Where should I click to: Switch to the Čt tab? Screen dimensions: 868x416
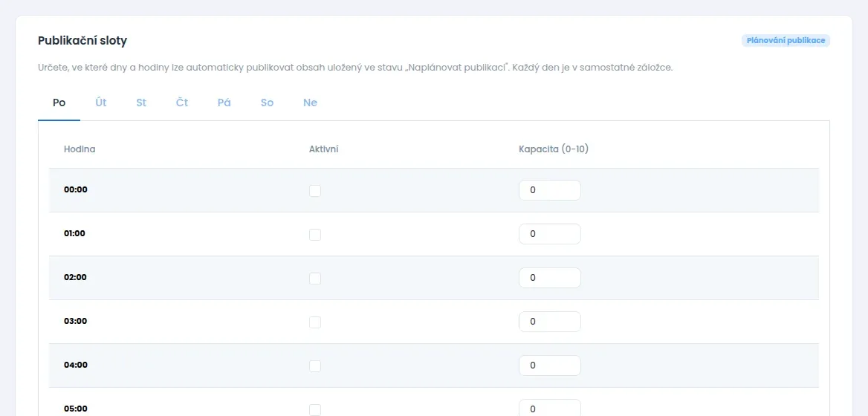[x=182, y=103]
